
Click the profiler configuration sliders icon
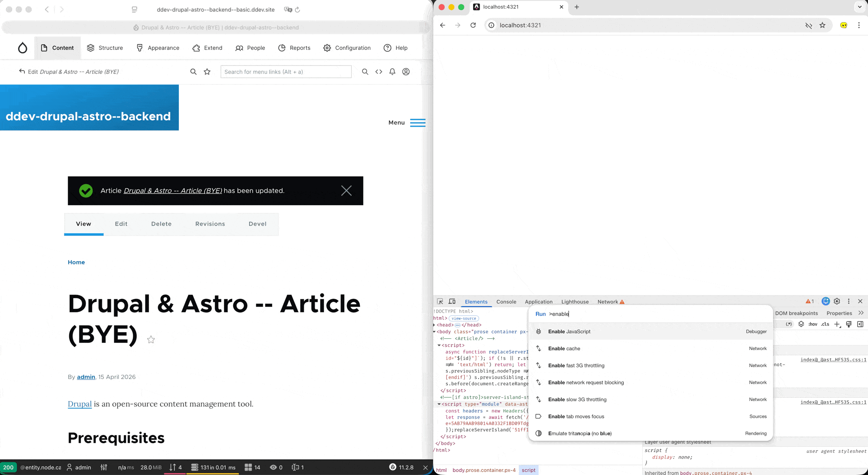coord(104,467)
